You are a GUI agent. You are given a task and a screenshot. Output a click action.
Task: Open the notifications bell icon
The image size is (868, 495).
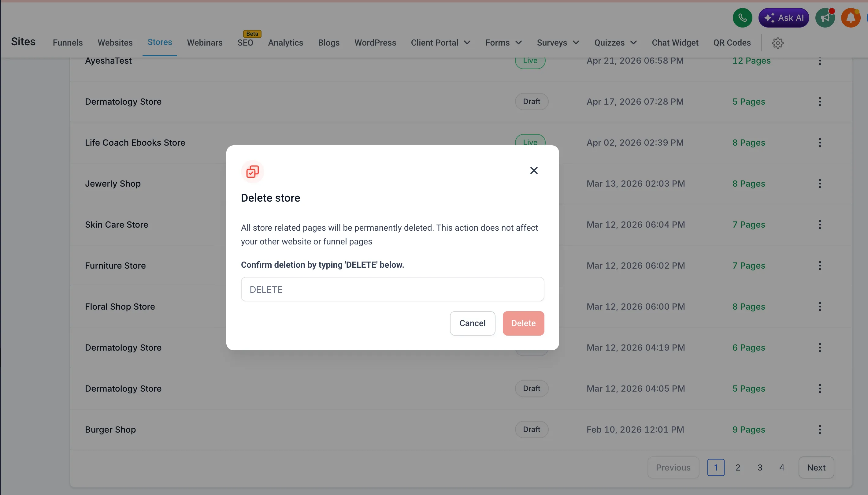851,18
